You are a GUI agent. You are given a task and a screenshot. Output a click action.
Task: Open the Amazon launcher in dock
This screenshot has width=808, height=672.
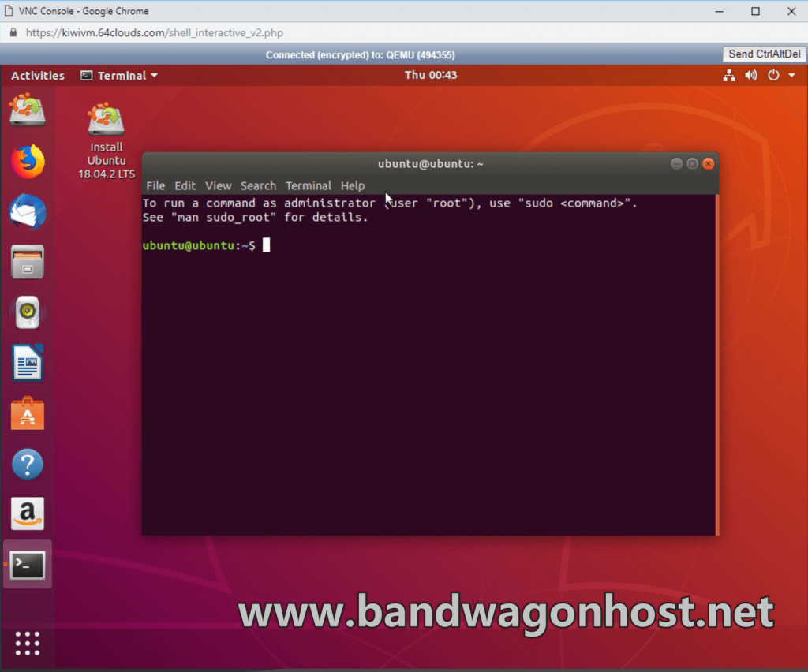pos(28,513)
